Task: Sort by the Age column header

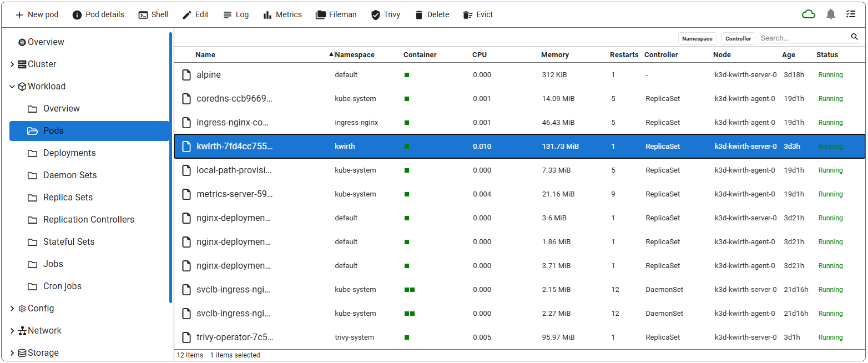Action: pyautogui.click(x=789, y=54)
